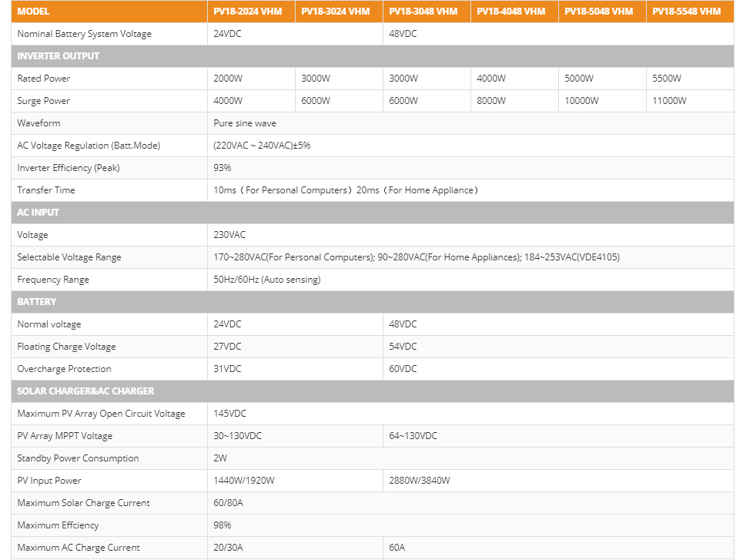
Task: Click the INVERTER OUTPUT section heading
Action: (59, 56)
